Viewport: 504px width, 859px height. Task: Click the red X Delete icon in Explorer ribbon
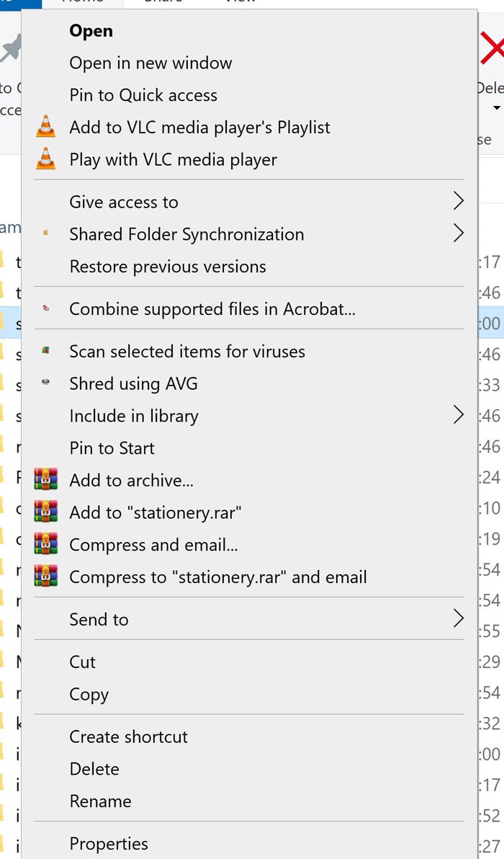point(492,48)
